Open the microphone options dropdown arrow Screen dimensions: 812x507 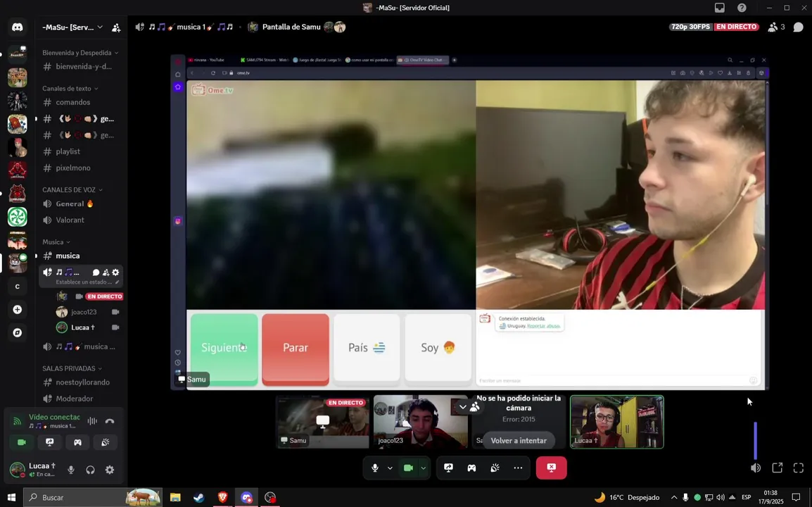(x=390, y=468)
